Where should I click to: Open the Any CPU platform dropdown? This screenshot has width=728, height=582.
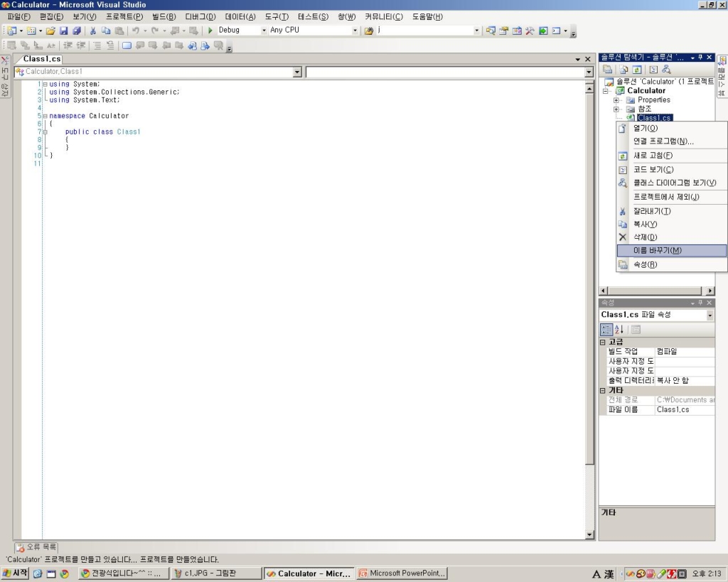(355, 31)
